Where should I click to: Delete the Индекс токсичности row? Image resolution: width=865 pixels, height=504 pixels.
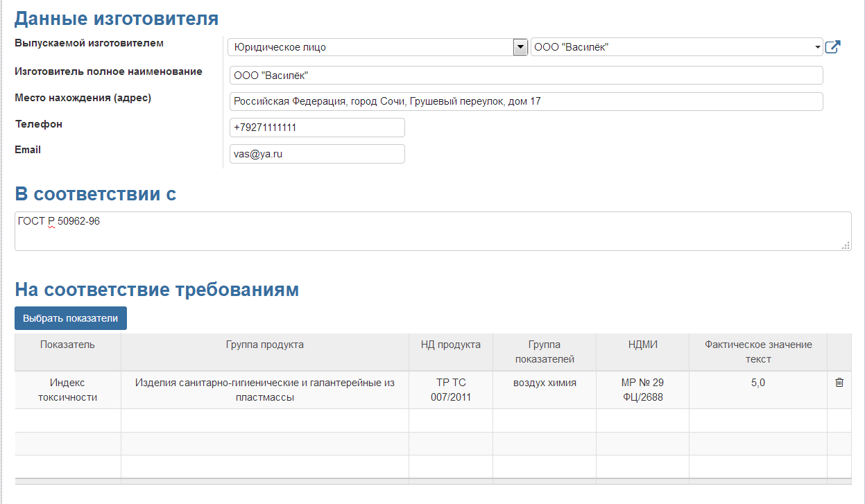coord(839,383)
